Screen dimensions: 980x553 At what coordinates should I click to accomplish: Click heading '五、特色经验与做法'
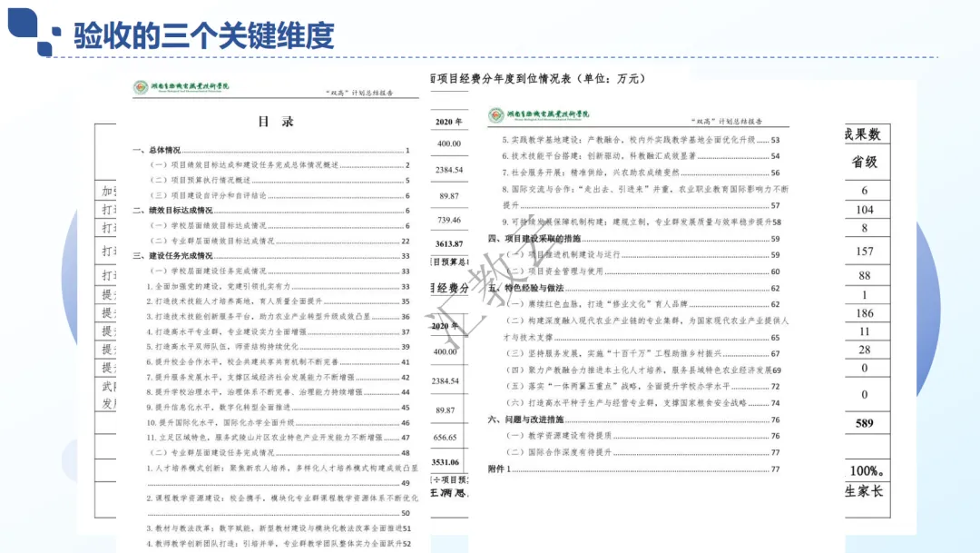pos(633,289)
